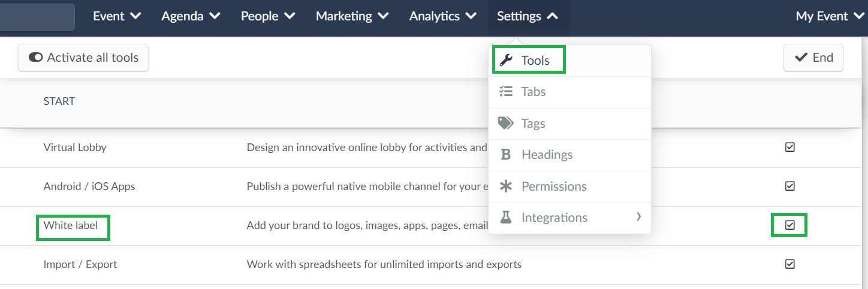Click the description 'Design an innovative online lobby'
The width and height of the screenshot is (868, 289).
point(367,147)
